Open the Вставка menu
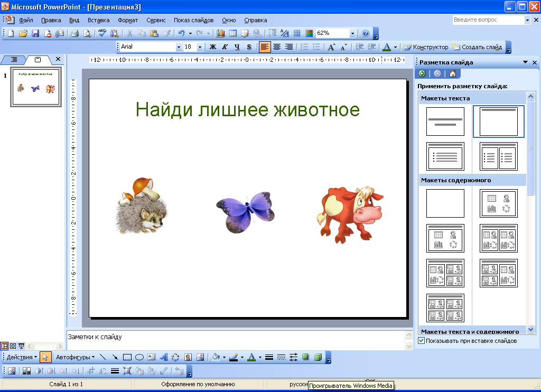The width and height of the screenshot is (541, 392). click(x=99, y=20)
